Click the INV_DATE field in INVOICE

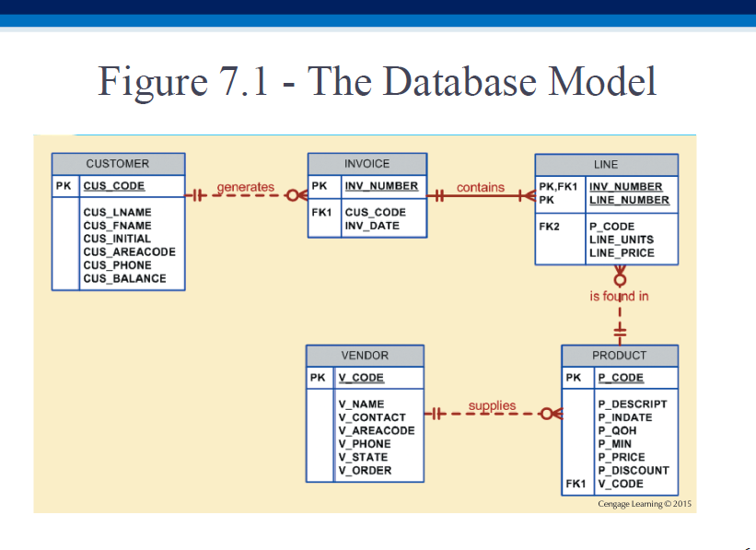pos(371,226)
